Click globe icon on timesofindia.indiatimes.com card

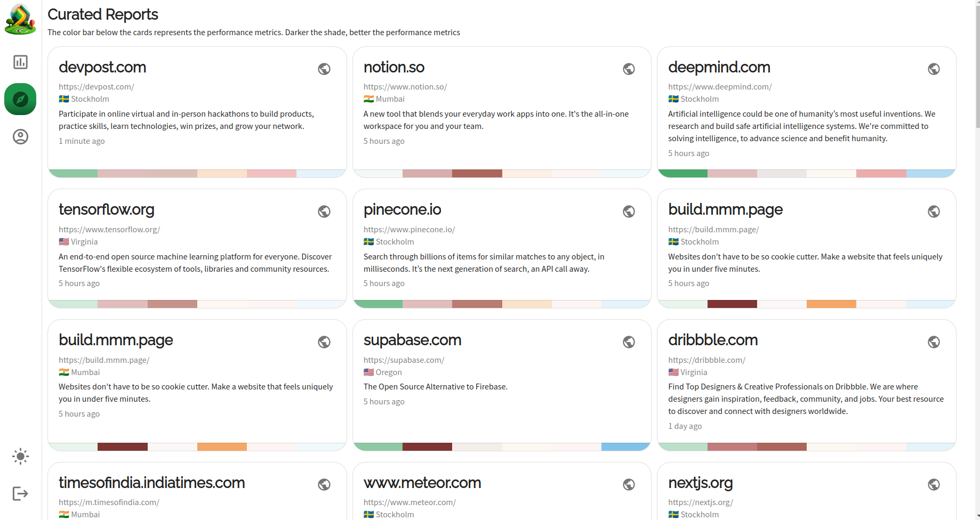tap(324, 484)
